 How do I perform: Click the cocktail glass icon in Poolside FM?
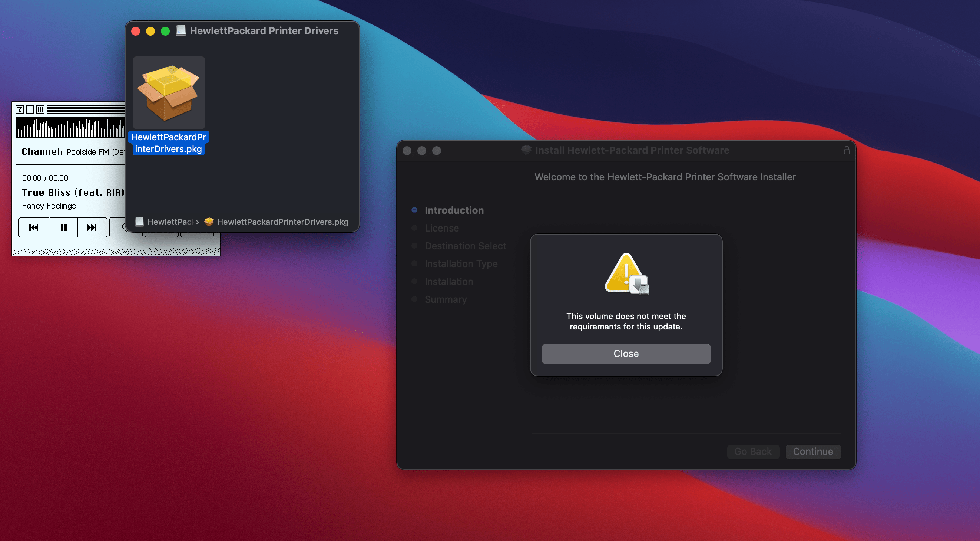[x=20, y=109]
